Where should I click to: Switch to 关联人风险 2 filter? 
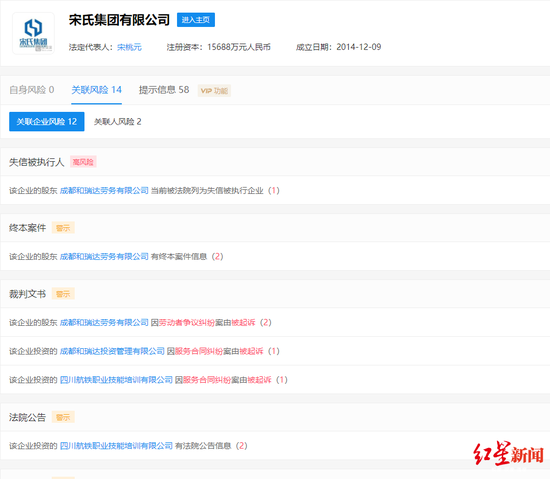point(118,122)
